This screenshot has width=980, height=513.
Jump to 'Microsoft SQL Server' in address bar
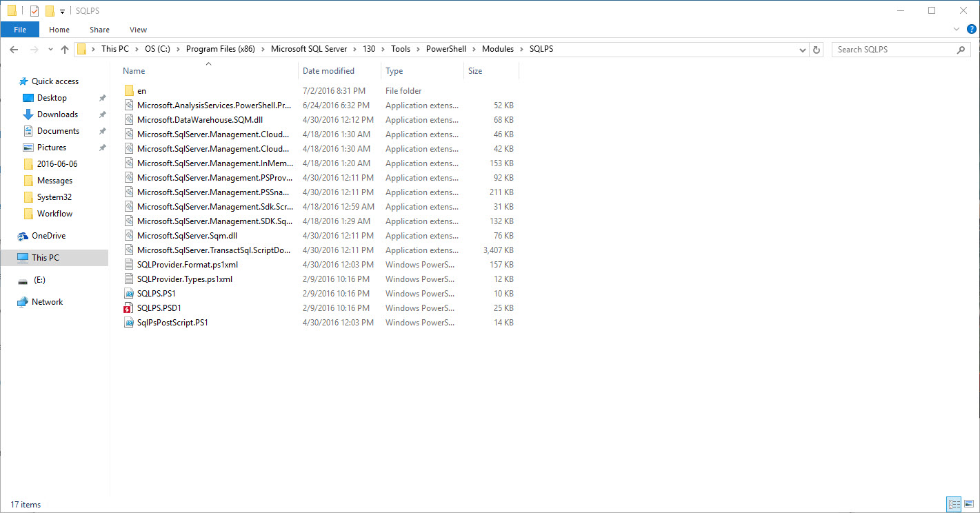(x=310, y=50)
